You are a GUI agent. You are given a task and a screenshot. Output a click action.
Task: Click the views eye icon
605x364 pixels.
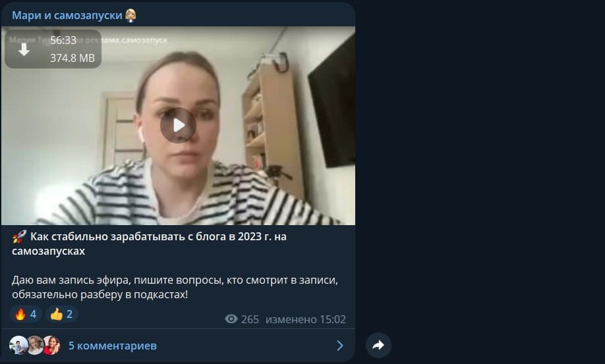[x=231, y=319]
